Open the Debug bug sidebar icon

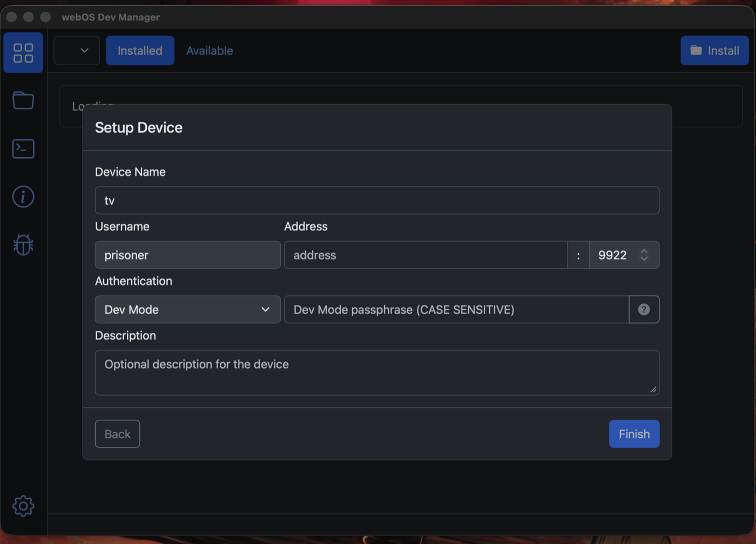[23, 244]
